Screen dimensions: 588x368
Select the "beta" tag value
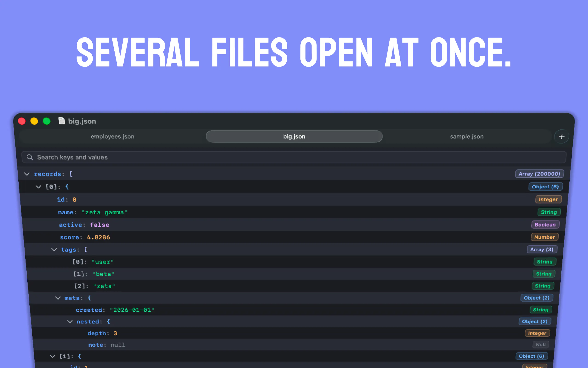click(104, 274)
